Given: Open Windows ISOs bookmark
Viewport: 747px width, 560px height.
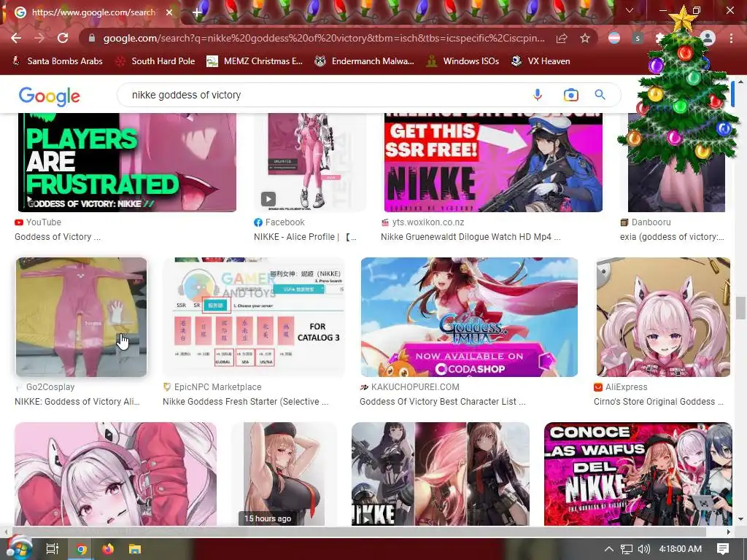Looking at the screenshot, I should coord(462,61).
